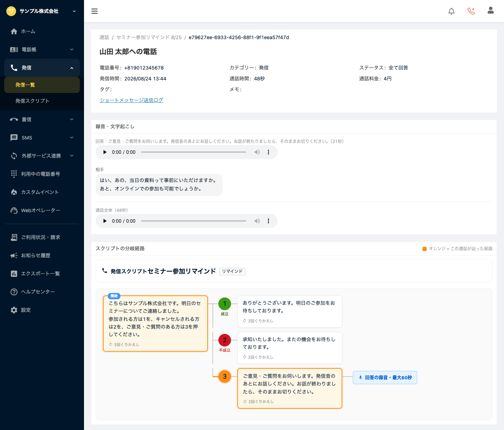The height and width of the screenshot is (430, 504).
Task: Open ご利用状況・請求 page
Action: (42, 237)
